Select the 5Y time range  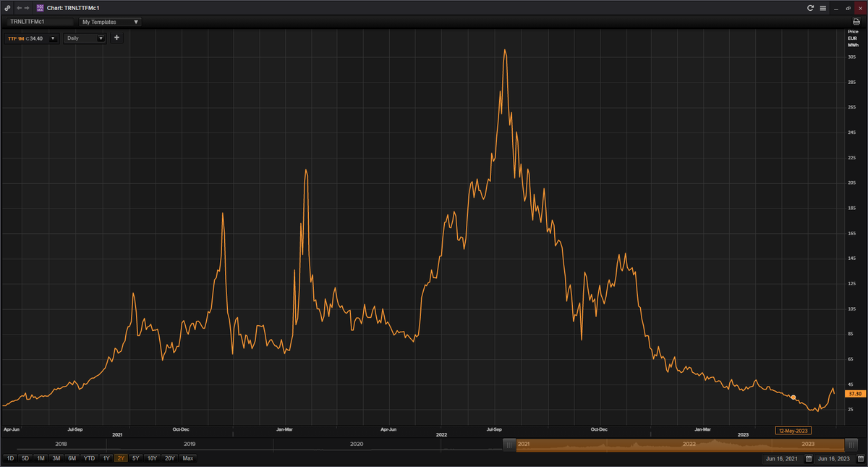coord(136,458)
